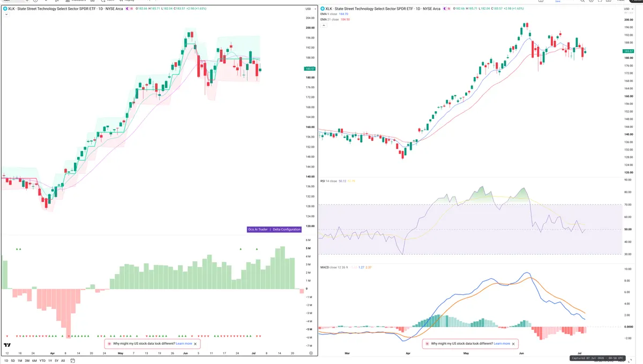Set time range to 5D
643x364 pixels.
tap(13, 361)
